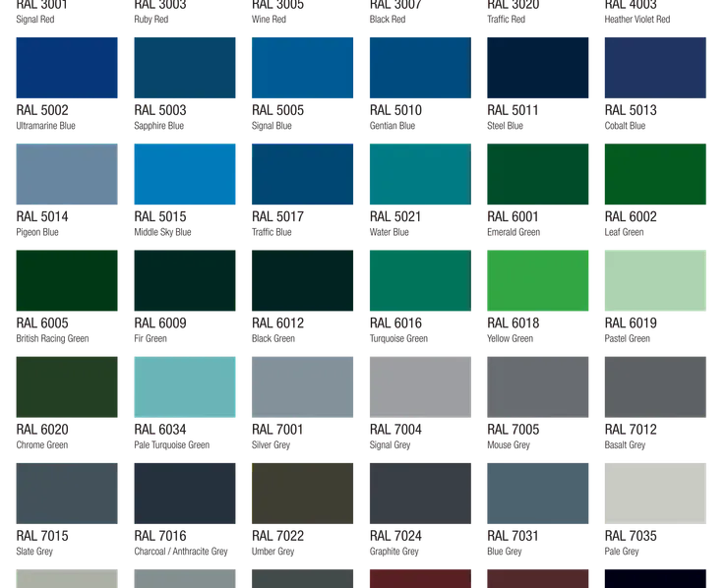This screenshot has height=588, width=726.
Task: Choose the RAL 7004 Signal Grey swatch
Action: tap(420, 386)
